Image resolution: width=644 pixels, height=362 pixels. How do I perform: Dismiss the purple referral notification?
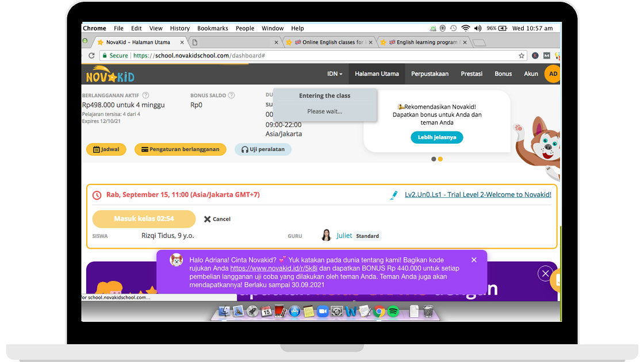click(474, 260)
